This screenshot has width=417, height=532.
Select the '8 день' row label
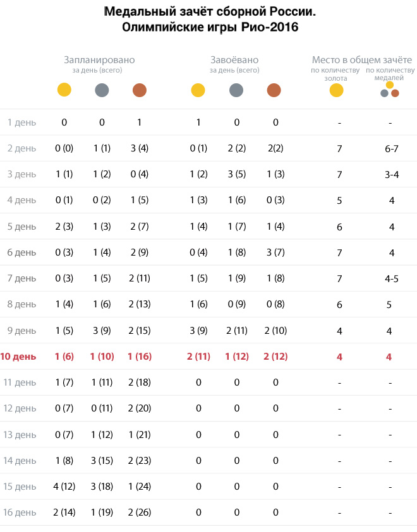(x=21, y=304)
